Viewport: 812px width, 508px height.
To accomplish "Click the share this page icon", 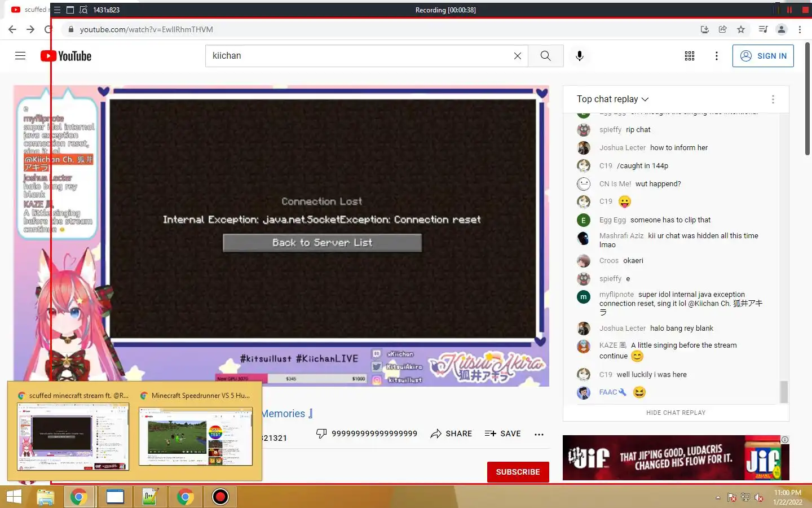I will click(722, 29).
